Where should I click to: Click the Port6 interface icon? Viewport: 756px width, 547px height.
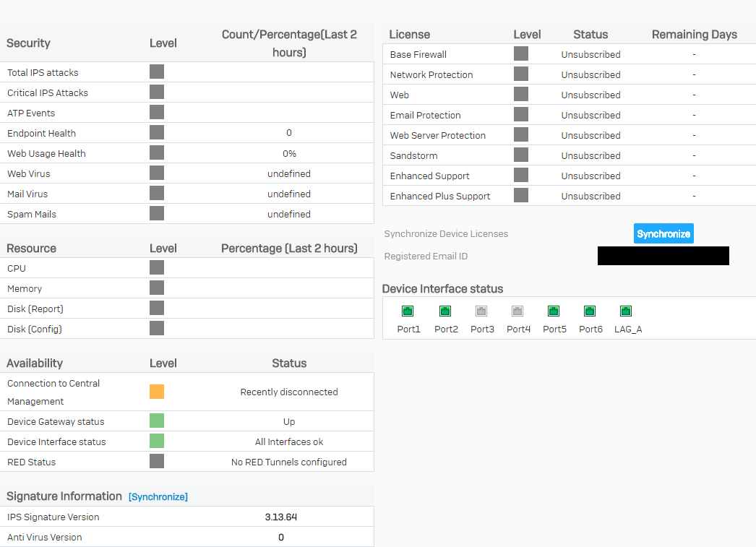coord(590,311)
